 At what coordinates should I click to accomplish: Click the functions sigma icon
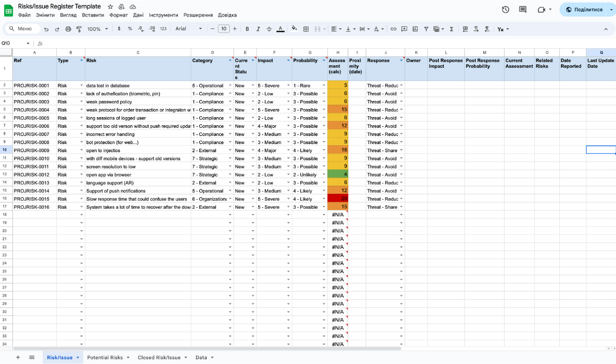point(452,29)
